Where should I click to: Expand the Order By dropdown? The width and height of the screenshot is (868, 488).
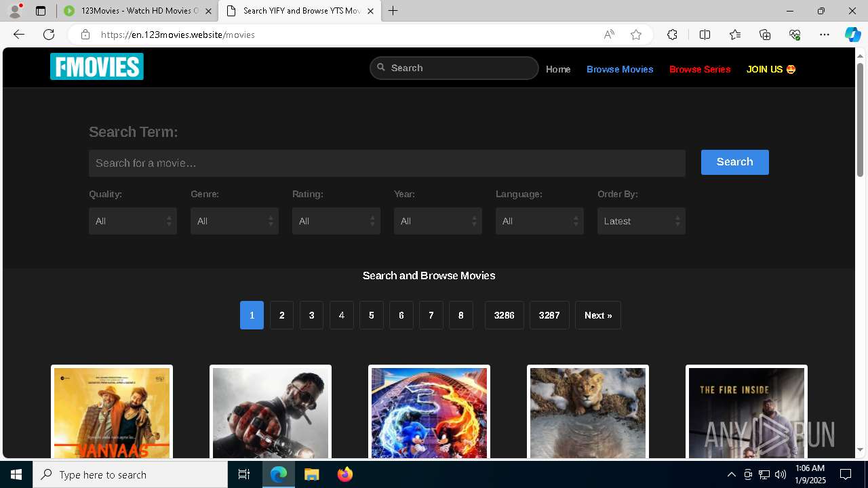click(x=642, y=221)
